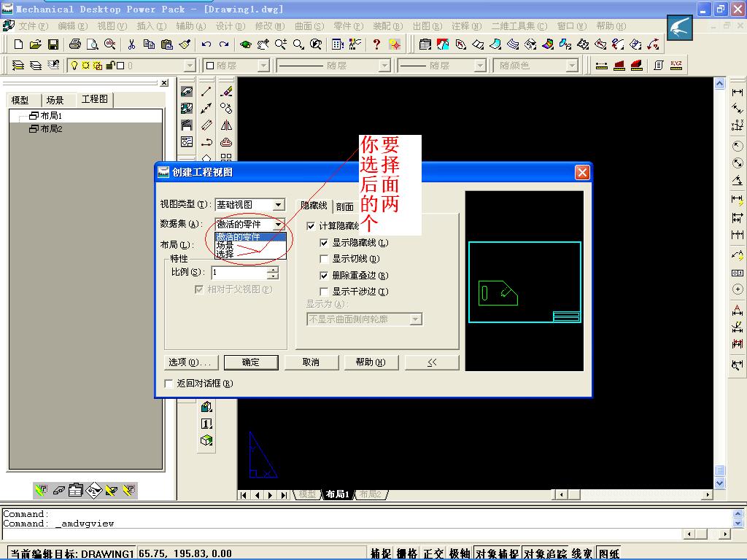
Task: Click the numbered 1 icon in lower toolbar
Action: pyautogui.click(x=206, y=424)
